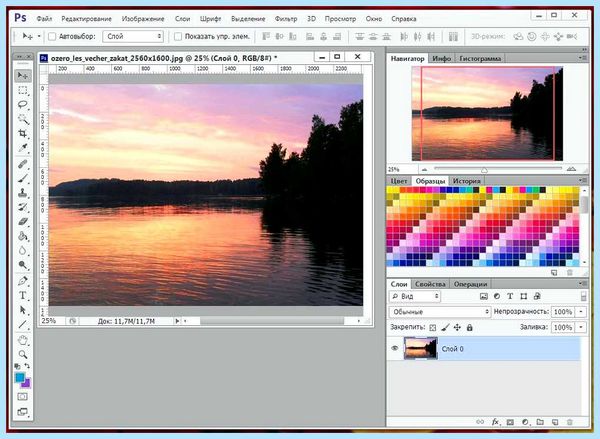
Task: Select the Pen tool
Action: coord(23,281)
